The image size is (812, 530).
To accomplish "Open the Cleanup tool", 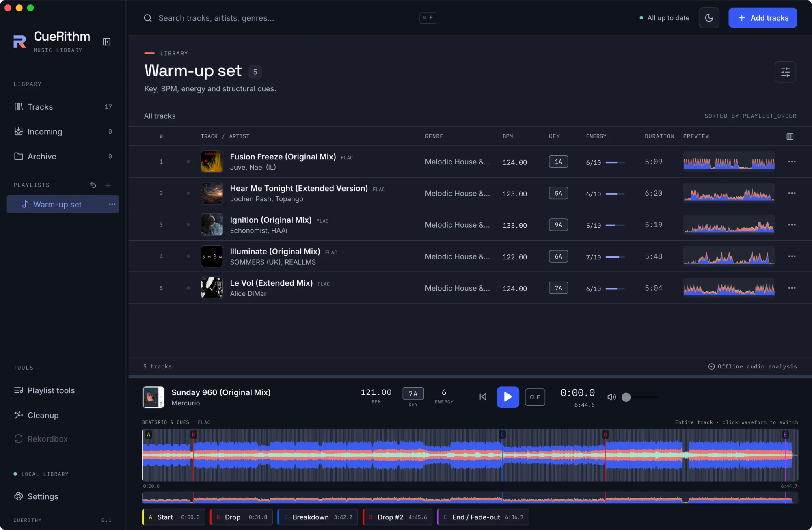I will (x=63, y=415).
